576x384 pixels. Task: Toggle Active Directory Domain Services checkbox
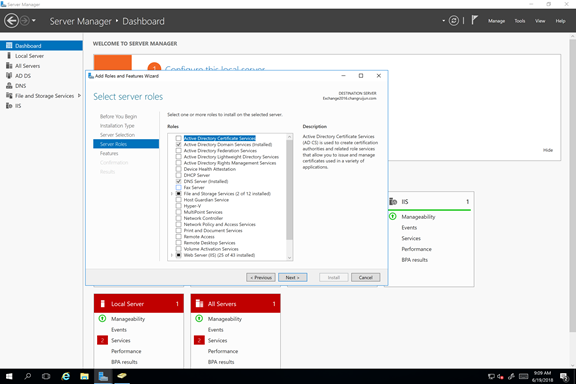click(179, 144)
